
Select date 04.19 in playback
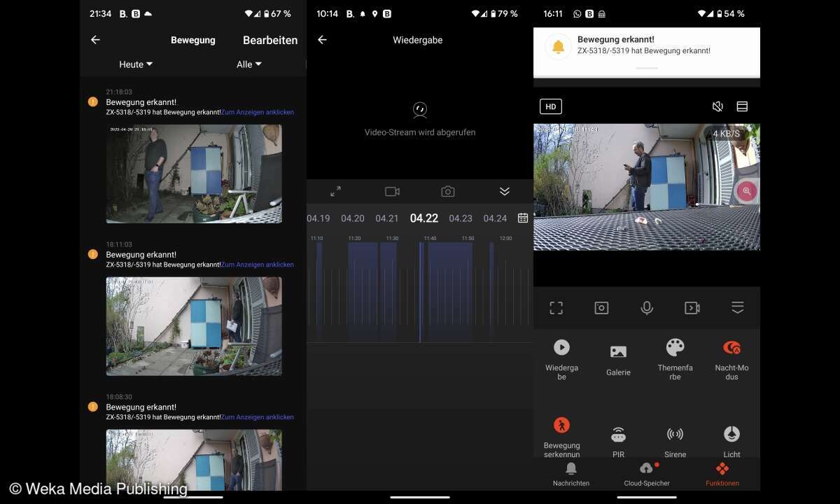(x=318, y=218)
